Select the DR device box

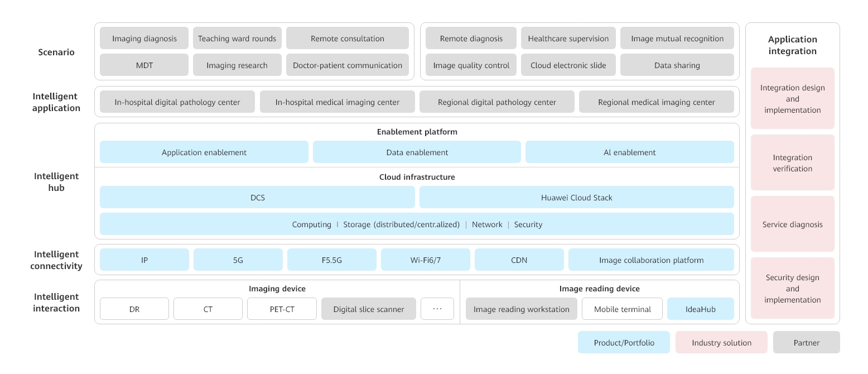point(134,309)
